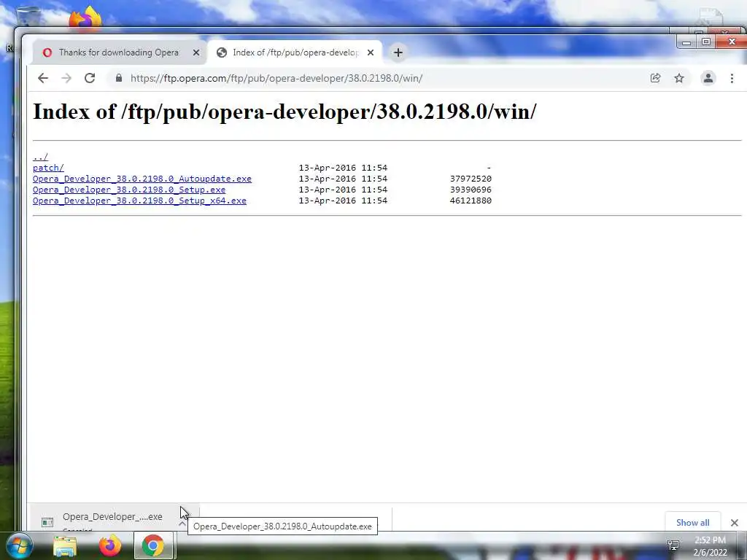
Task: Open the patch/ folder link
Action: 48,168
